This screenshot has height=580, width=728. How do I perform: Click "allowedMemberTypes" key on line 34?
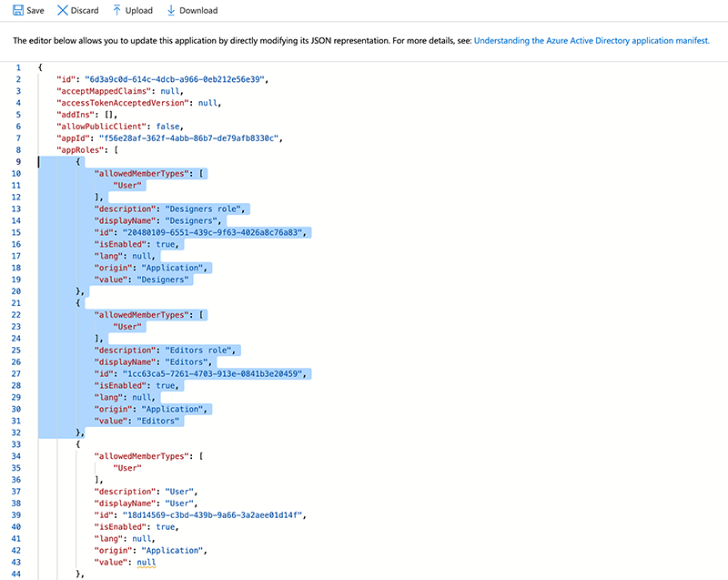[142, 456]
